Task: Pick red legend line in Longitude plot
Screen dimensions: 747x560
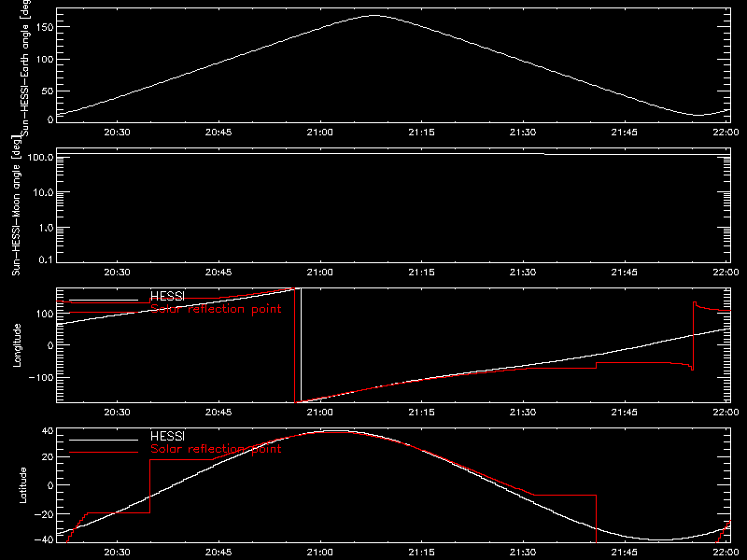Action: pos(104,313)
